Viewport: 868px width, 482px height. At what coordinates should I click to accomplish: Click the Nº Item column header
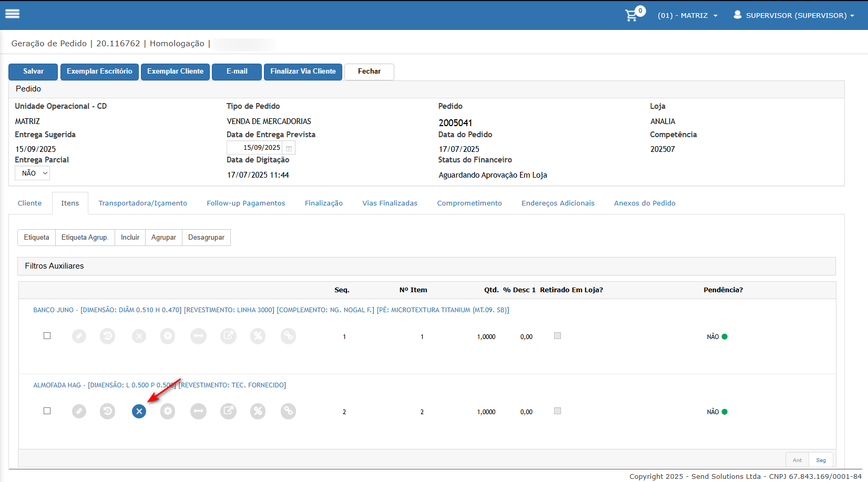pos(413,290)
